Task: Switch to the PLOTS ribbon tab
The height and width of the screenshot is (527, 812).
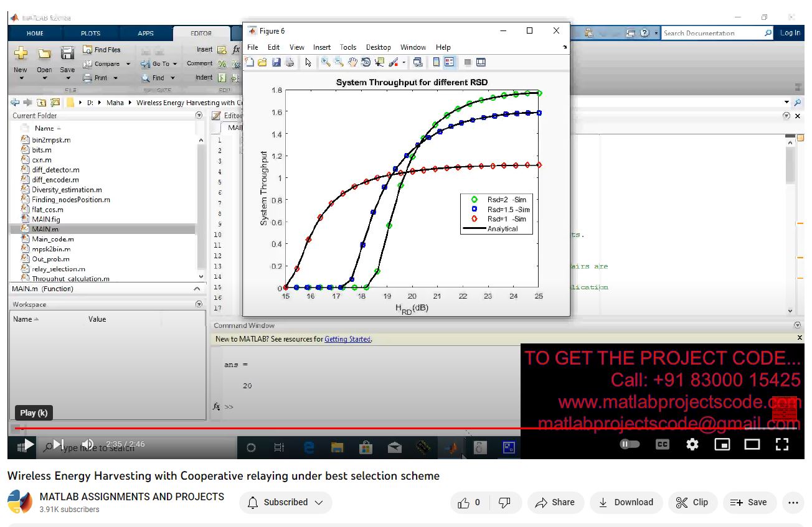Action: coord(90,34)
